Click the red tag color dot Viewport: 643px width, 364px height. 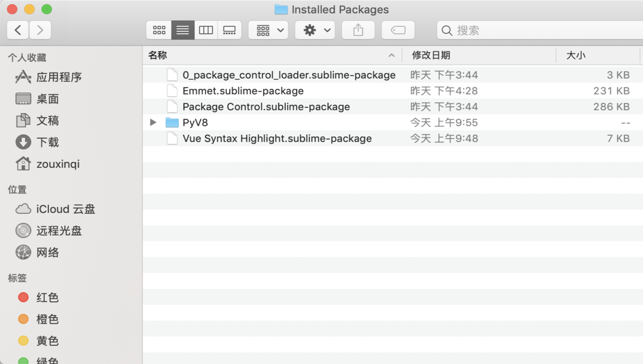23,298
